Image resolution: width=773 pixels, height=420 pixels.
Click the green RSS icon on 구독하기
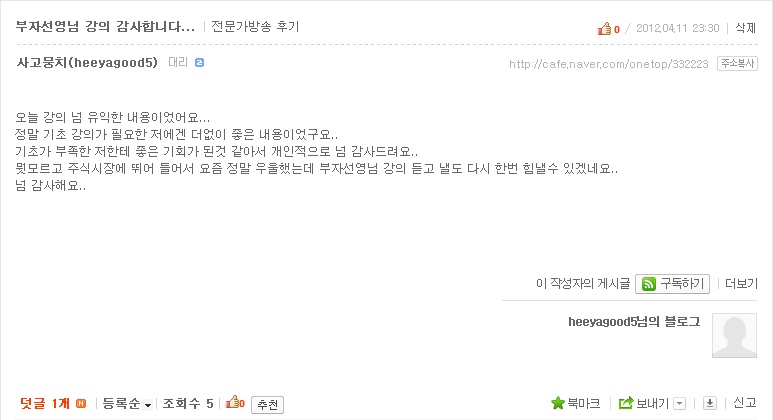click(649, 284)
